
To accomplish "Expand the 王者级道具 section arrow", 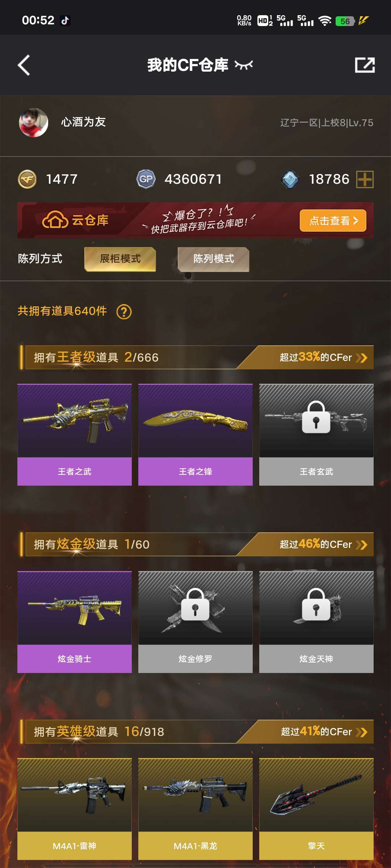I will point(362,358).
